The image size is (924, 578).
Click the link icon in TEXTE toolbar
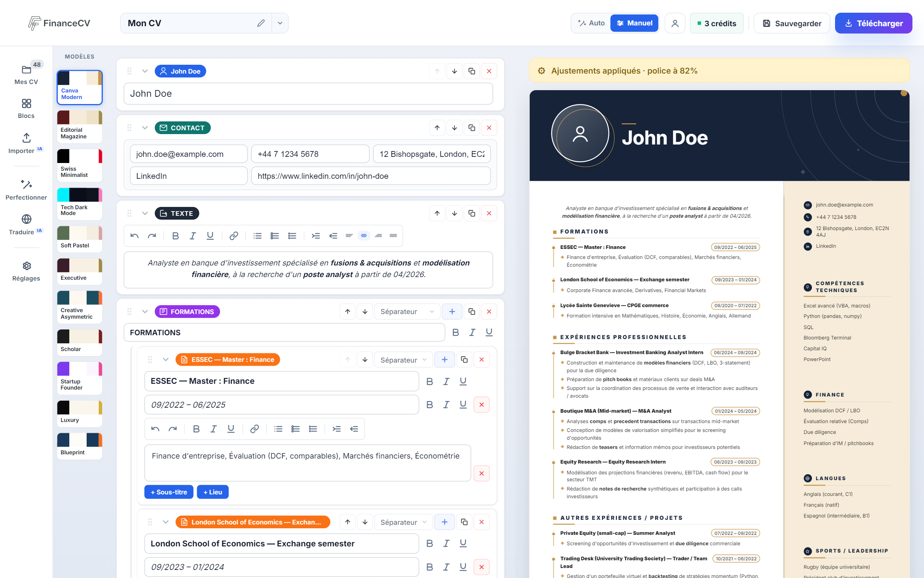click(234, 236)
